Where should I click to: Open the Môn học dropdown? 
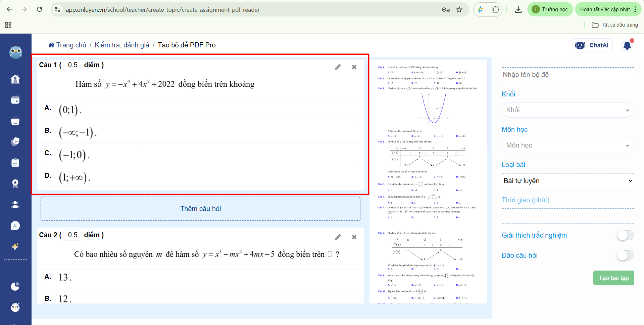point(567,146)
